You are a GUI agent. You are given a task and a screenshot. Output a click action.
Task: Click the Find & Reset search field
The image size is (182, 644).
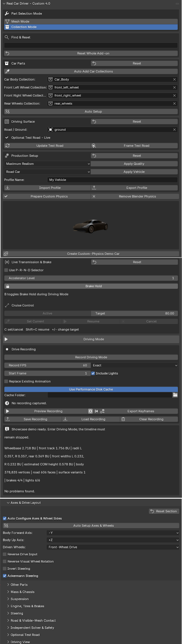pyautogui.click(x=91, y=45)
